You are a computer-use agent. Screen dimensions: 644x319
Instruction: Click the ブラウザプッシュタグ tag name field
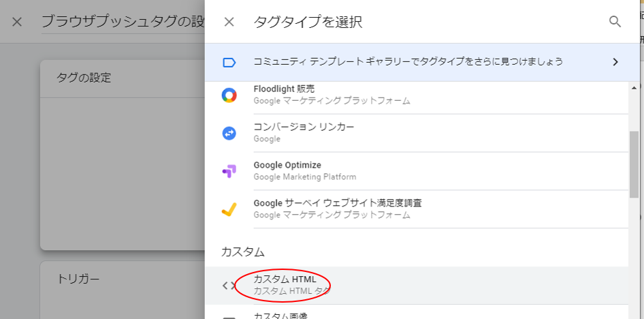click(123, 22)
